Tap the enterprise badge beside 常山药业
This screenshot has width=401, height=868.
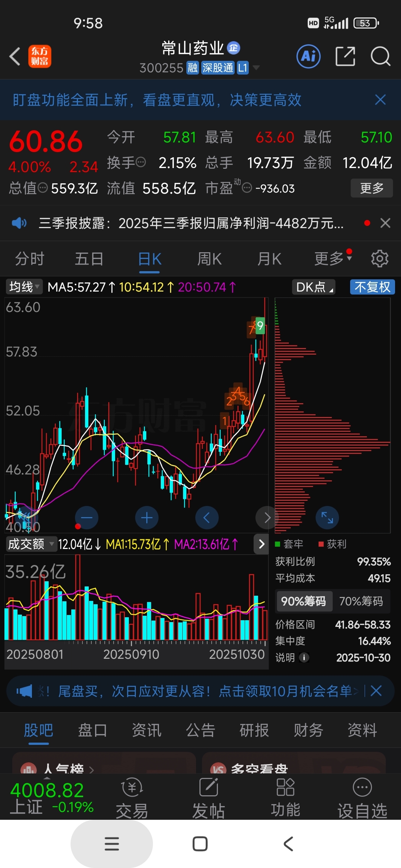pos(234,48)
